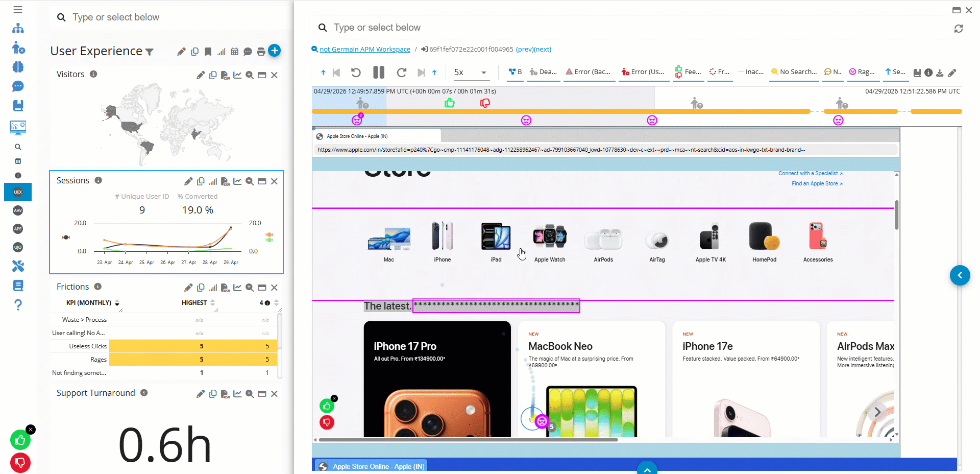Select the APE item in sidebar
980x474 pixels.
pyautogui.click(x=18, y=229)
